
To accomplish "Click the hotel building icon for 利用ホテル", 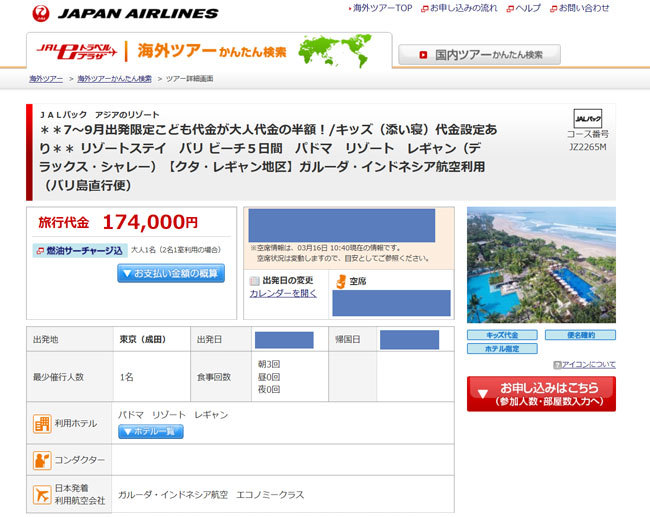I will pyautogui.click(x=42, y=424).
